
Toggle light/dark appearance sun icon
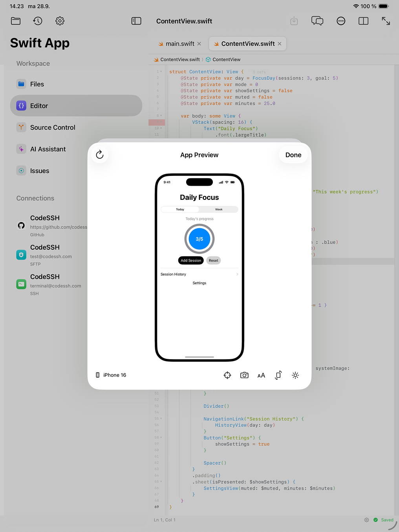click(295, 375)
